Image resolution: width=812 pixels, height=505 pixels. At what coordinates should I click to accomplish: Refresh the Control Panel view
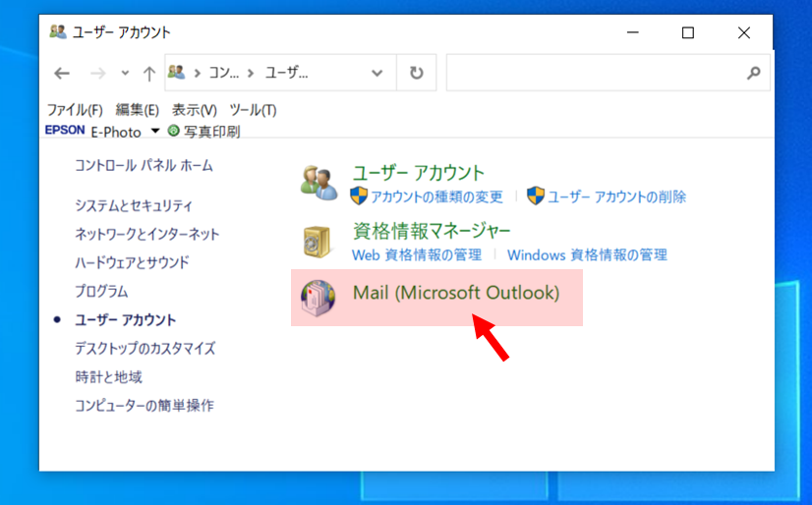click(x=416, y=73)
